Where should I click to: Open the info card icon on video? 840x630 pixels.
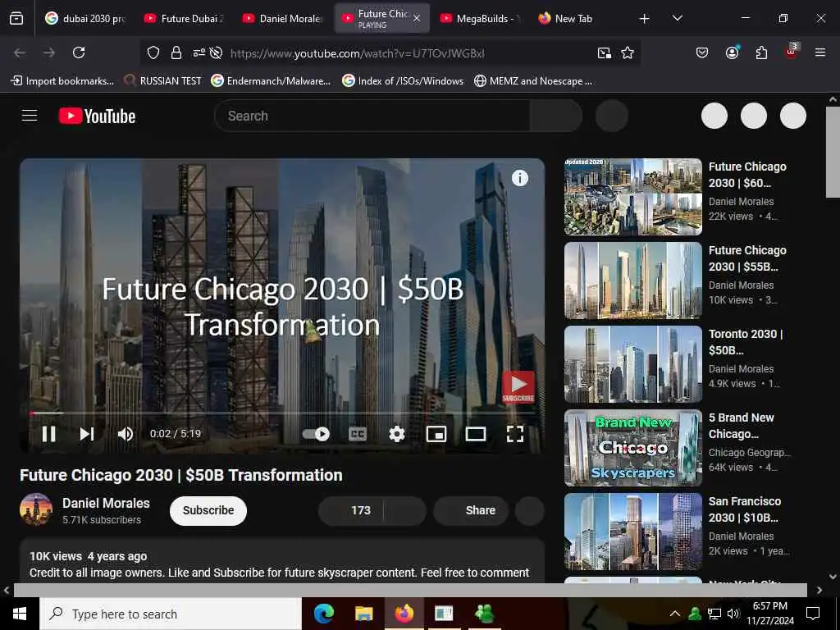[x=519, y=178]
